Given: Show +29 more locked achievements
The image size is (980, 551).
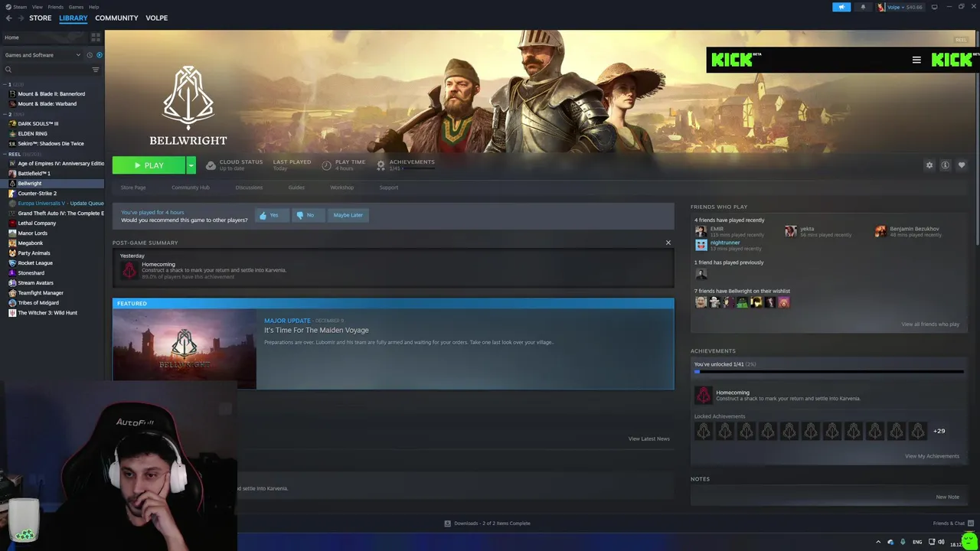Looking at the screenshot, I should (939, 431).
